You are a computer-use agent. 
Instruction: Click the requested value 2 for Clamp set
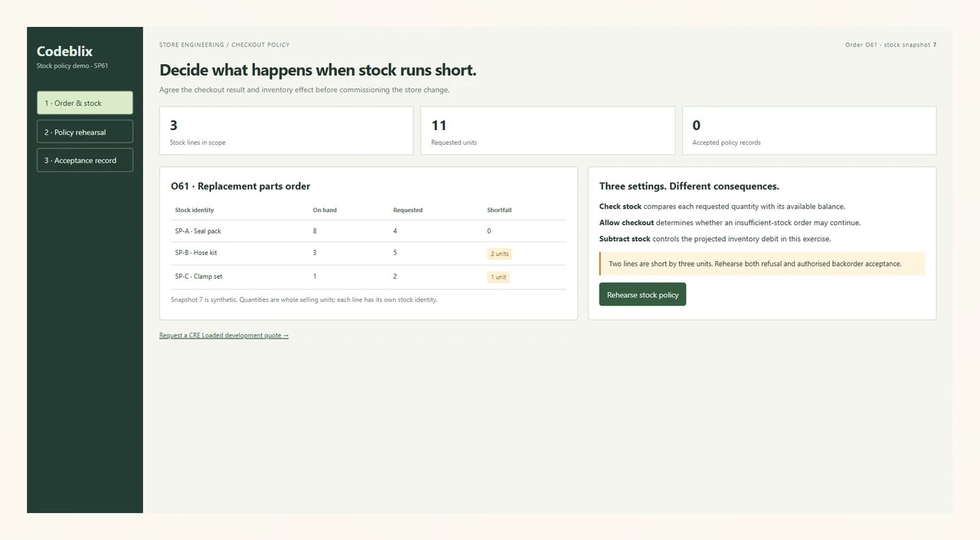(395, 277)
